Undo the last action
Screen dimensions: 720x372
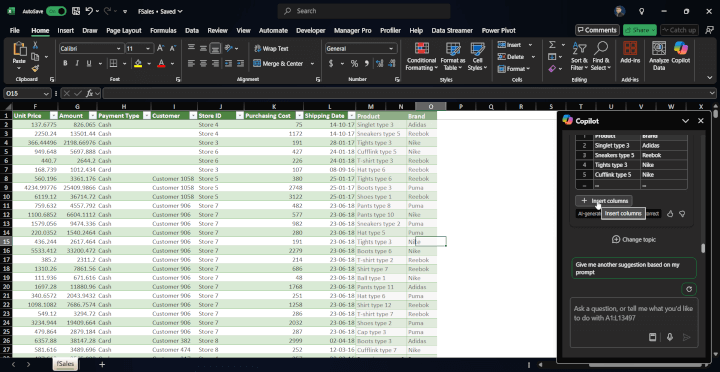pyautogui.click(x=89, y=11)
